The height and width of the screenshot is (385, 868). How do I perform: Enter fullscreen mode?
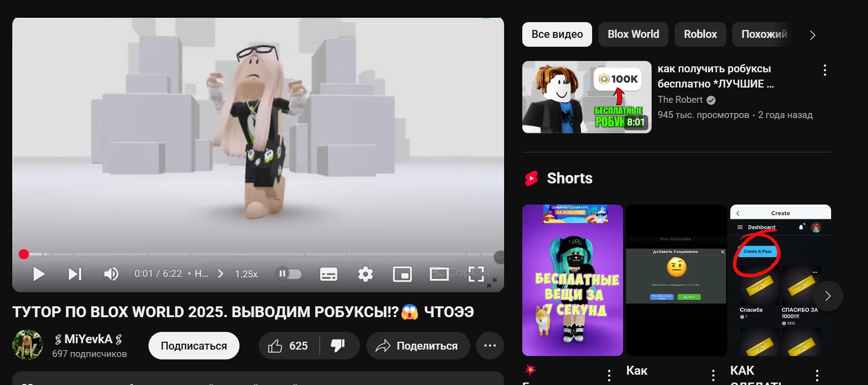click(x=476, y=274)
